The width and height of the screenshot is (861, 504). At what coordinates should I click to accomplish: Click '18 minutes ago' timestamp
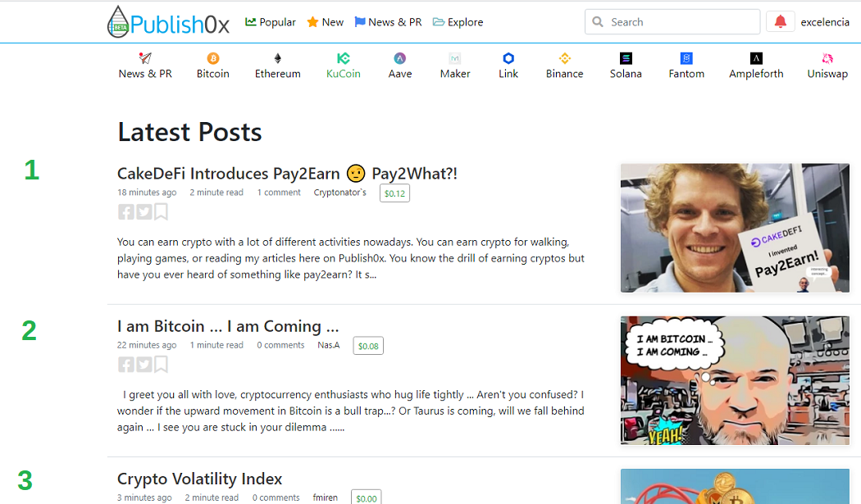(x=147, y=192)
